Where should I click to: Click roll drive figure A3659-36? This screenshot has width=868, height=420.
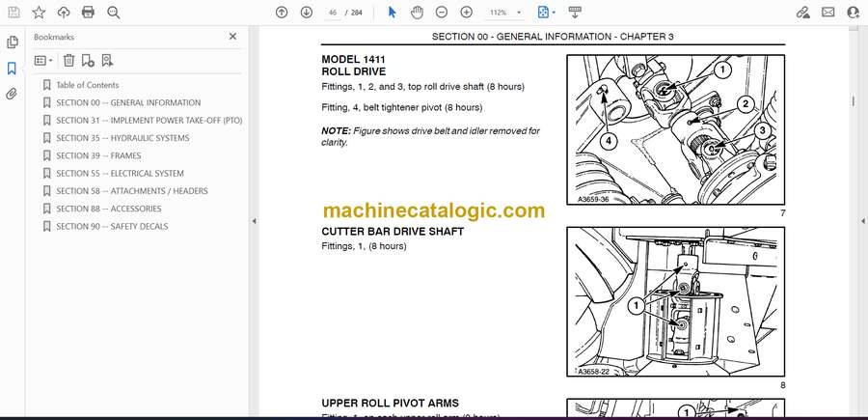675,130
